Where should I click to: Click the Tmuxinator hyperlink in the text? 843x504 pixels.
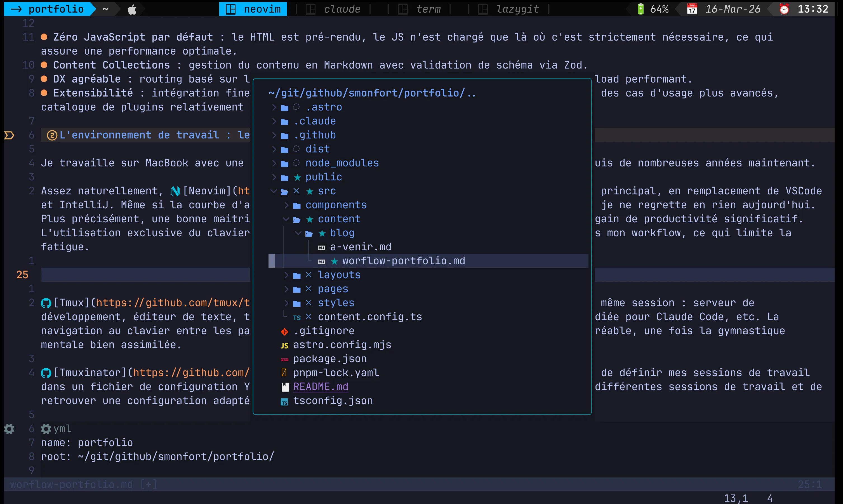pos(90,372)
